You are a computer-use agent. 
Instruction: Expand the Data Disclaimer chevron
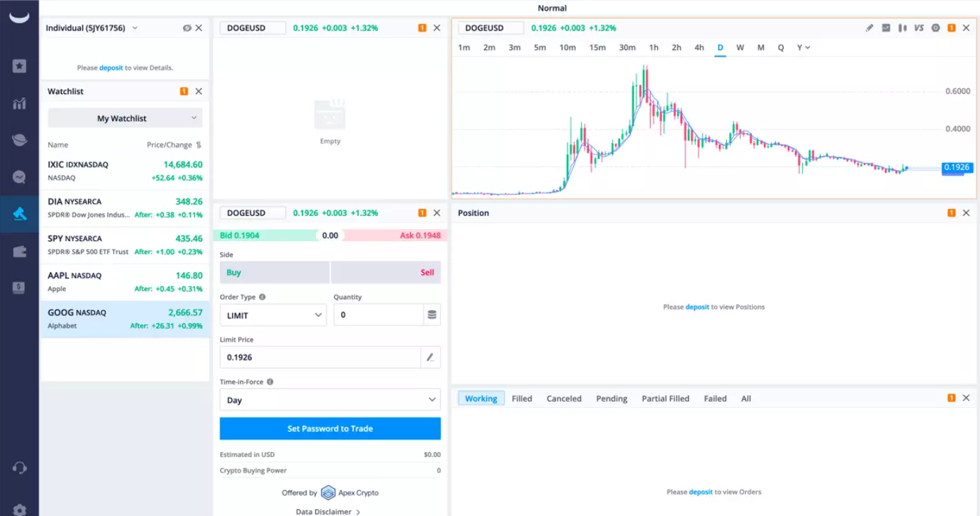click(358, 512)
